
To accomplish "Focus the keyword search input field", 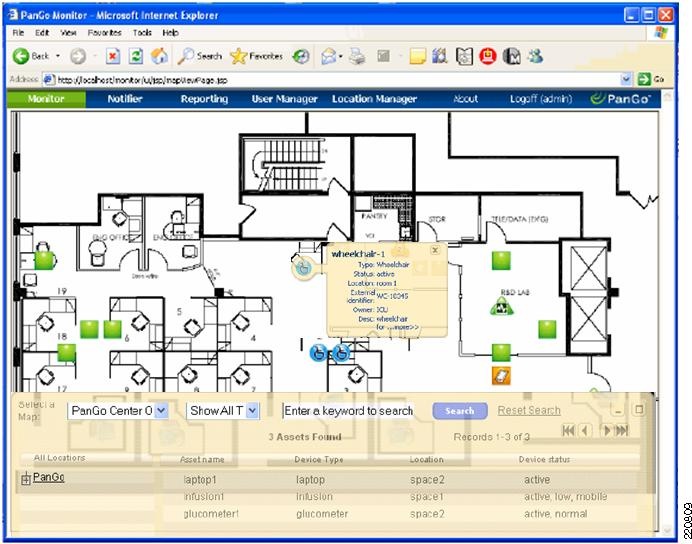I will click(x=348, y=411).
